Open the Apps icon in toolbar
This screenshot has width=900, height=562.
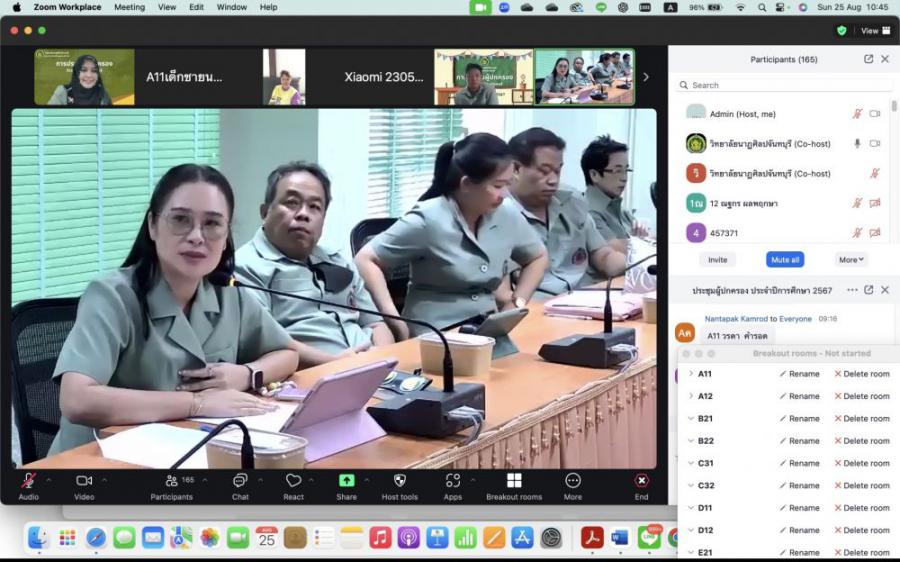coord(452,481)
